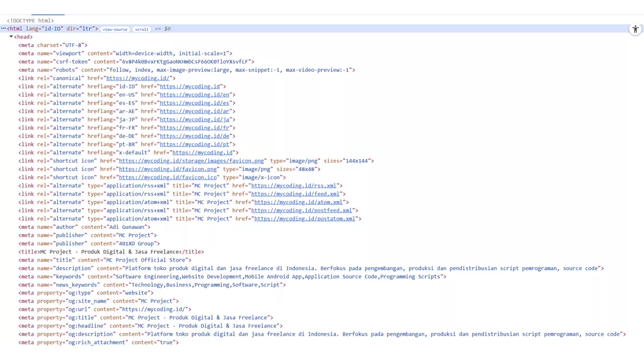
Task: Open the rss.xml feed link
Action: [293, 186]
